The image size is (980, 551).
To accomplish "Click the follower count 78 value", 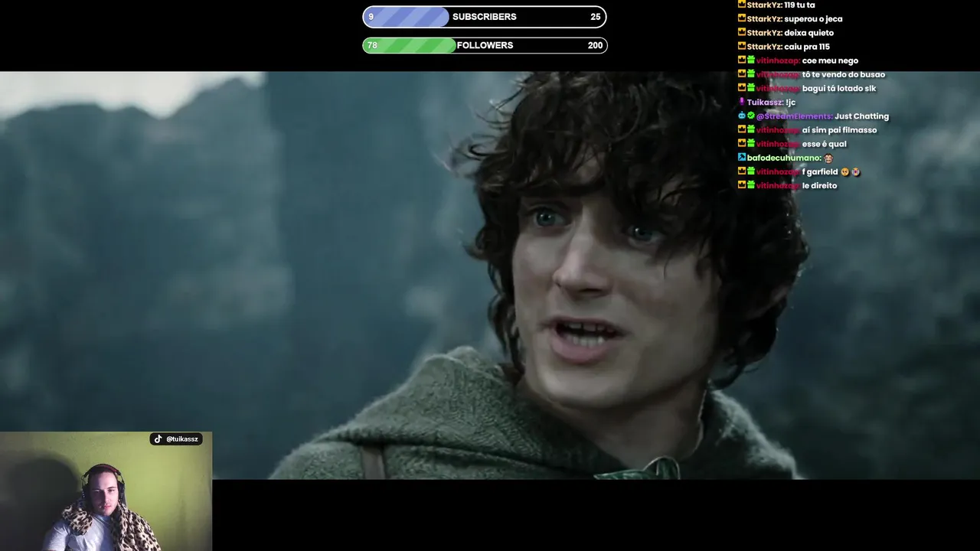I will point(372,45).
